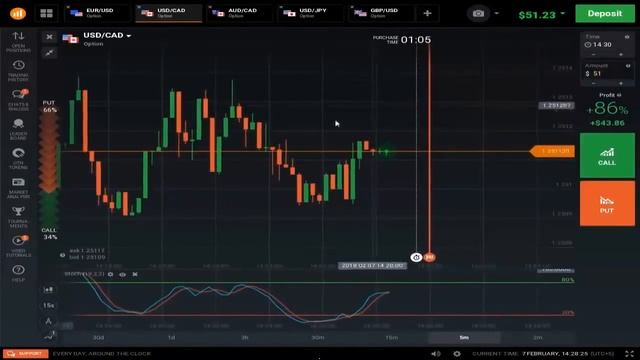This screenshot has width=640, height=360.
Task: Open the Trading History panel
Action: 18,71
